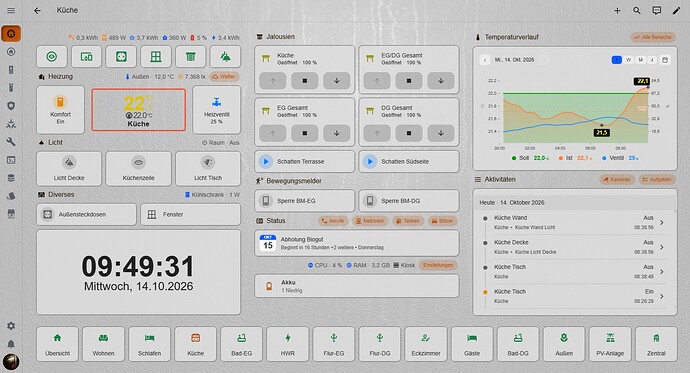Navigate to the Bad-EG room
This screenshot has height=373, width=690.
click(242, 344)
